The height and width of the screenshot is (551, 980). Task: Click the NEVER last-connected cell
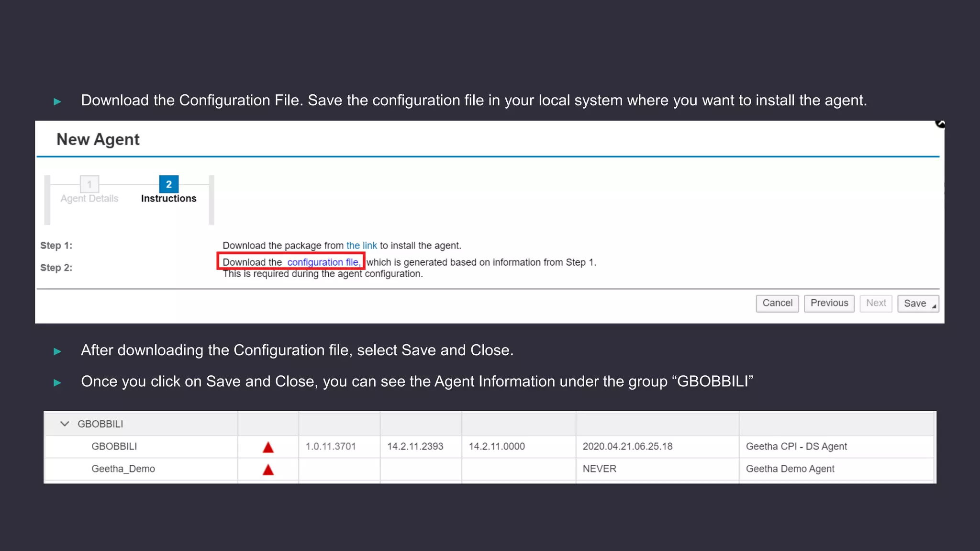pyautogui.click(x=599, y=469)
